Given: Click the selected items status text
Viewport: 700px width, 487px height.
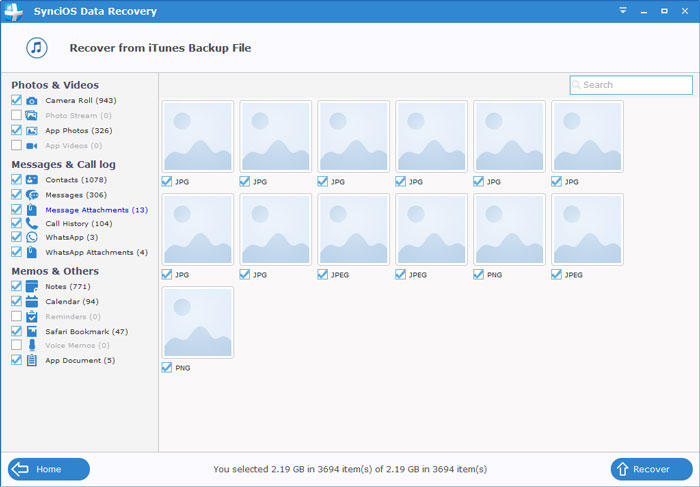Looking at the screenshot, I should tap(350, 469).
